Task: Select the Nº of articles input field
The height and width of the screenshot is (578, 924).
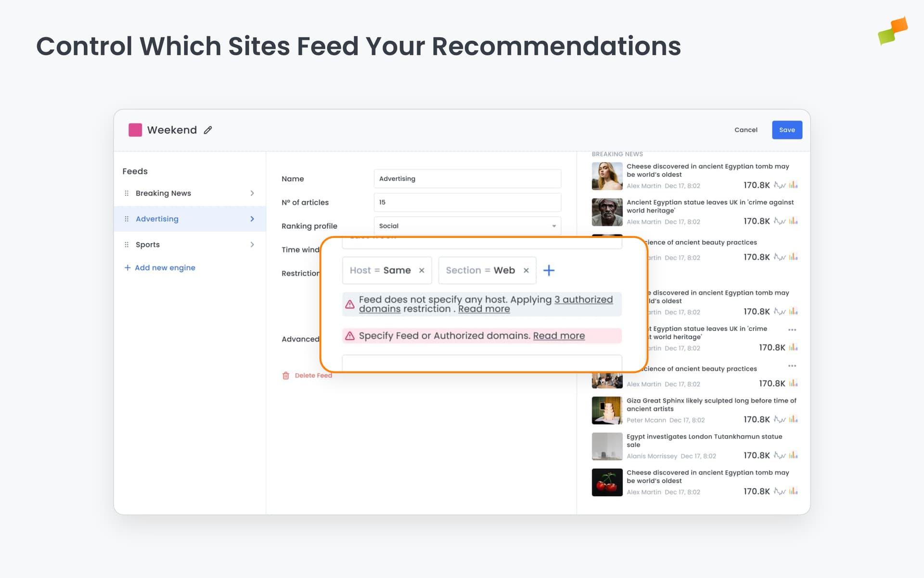Action: 467,202
